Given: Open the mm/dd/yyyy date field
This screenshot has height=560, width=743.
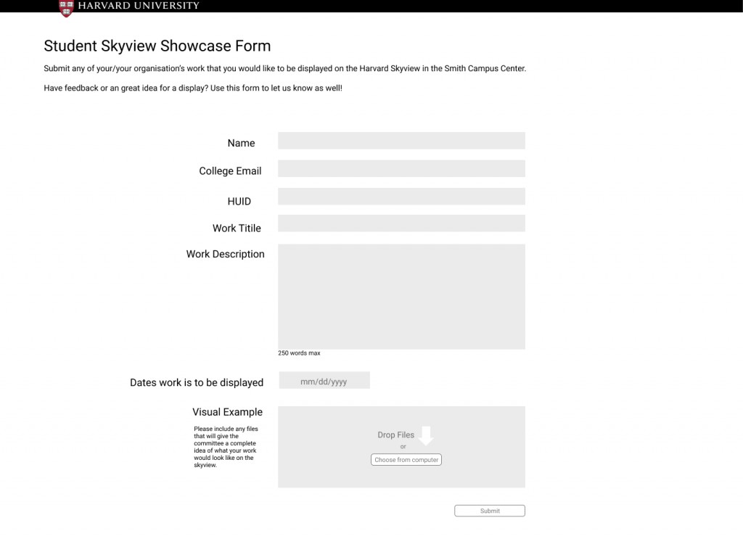Looking at the screenshot, I should (x=324, y=381).
